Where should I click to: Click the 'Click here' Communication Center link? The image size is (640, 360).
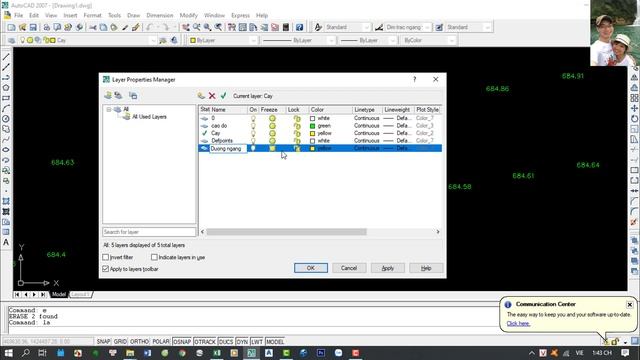point(518,323)
